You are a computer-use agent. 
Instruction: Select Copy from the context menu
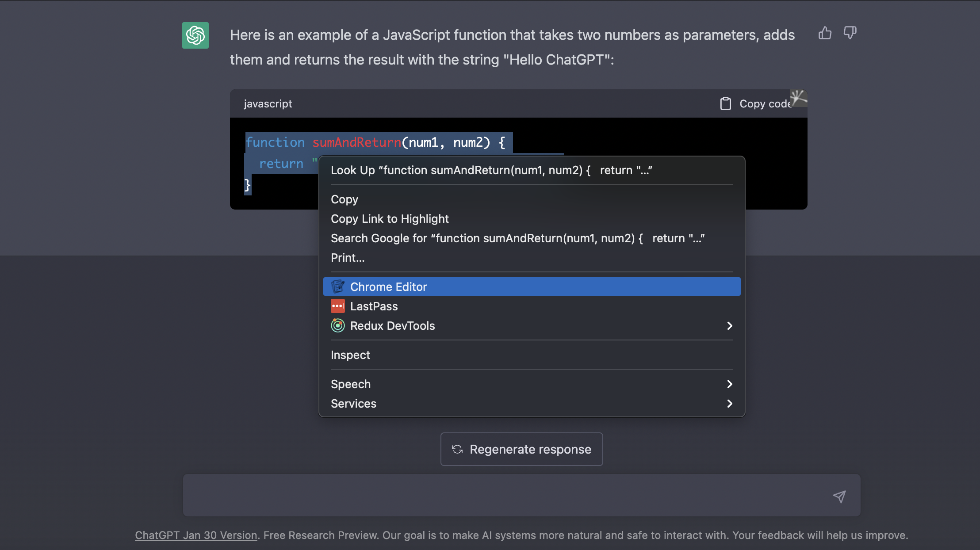[x=345, y=199]
